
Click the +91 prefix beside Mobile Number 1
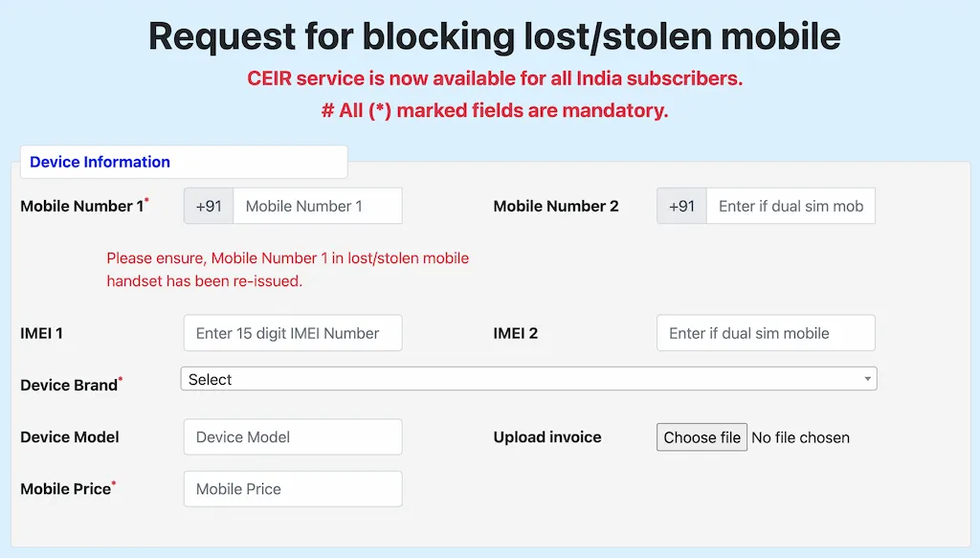click(209, 206)
